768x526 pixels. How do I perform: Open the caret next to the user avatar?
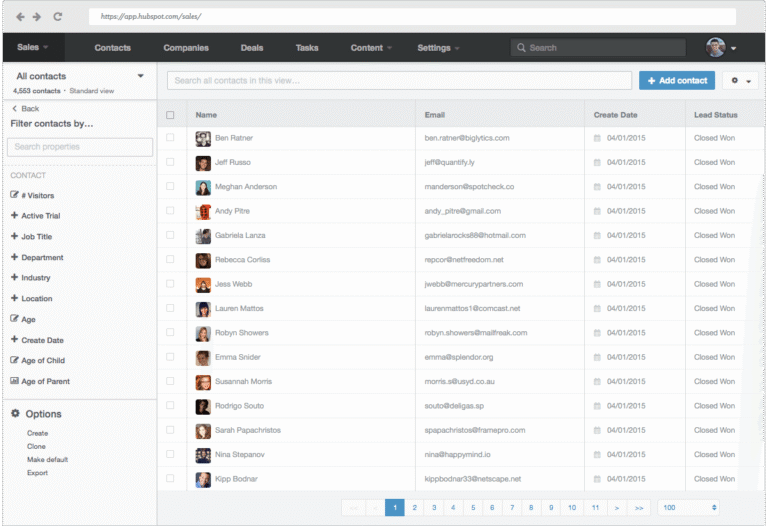click(733, 48)
